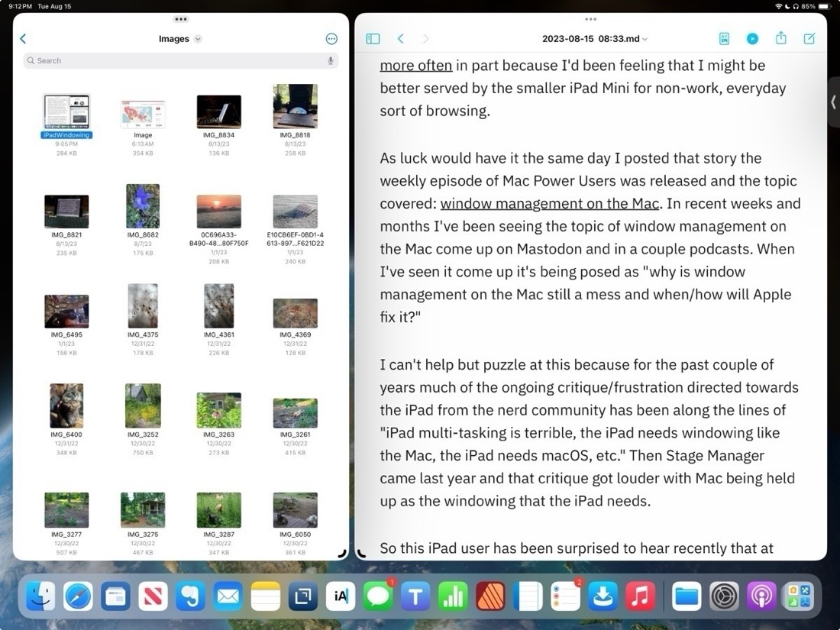Launch Affinity from the dock
Image resolution: width=840 pixels, height=630 pixels.
[x=489, y=596]
